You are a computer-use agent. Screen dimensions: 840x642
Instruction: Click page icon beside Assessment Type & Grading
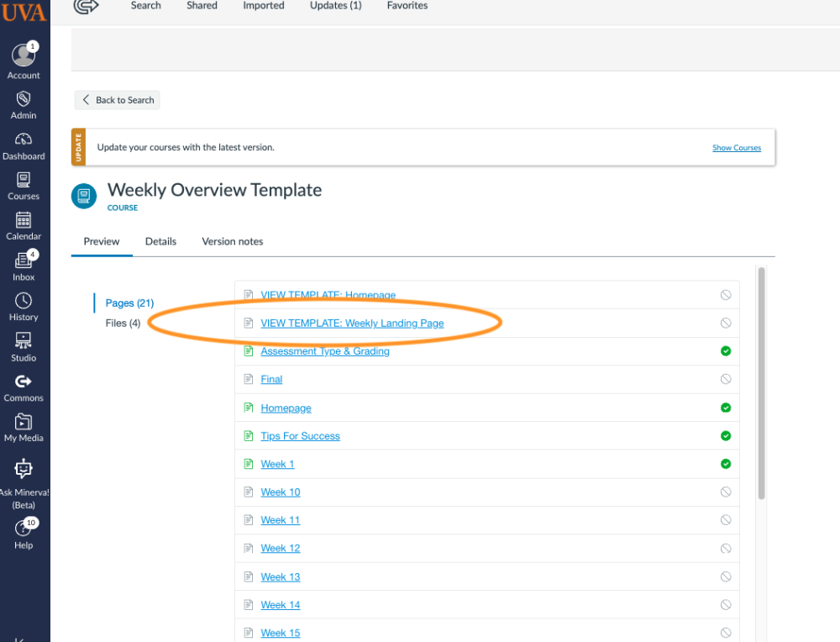(249, 351)
